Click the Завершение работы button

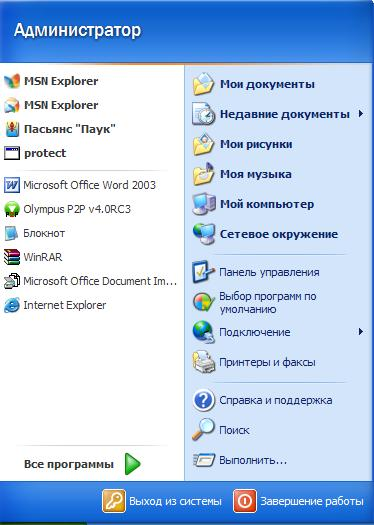point(299,501)
